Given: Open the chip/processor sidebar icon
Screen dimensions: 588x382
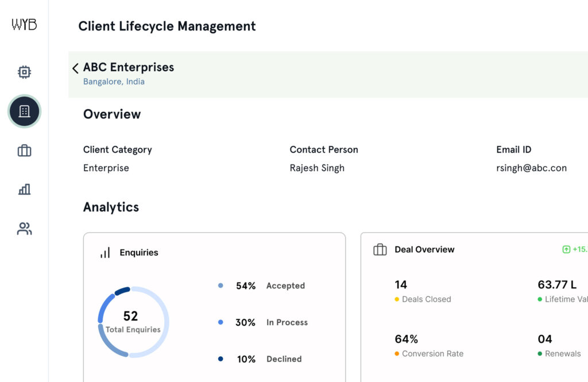Looking at the screenshot, I should click(24, 72).
